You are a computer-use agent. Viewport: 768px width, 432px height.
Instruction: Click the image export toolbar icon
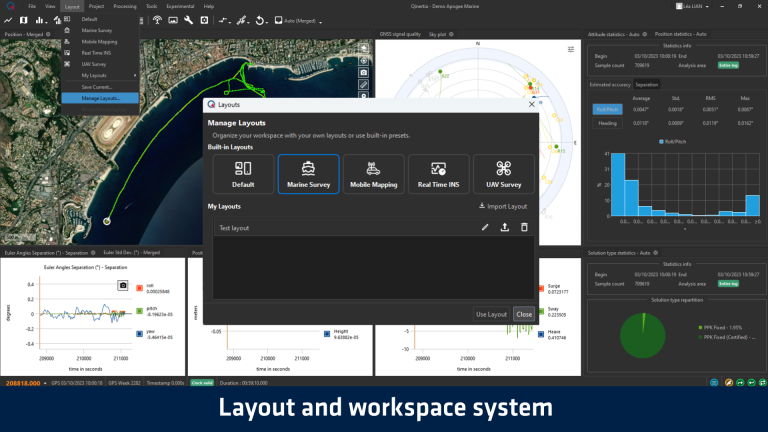point(173,21)
